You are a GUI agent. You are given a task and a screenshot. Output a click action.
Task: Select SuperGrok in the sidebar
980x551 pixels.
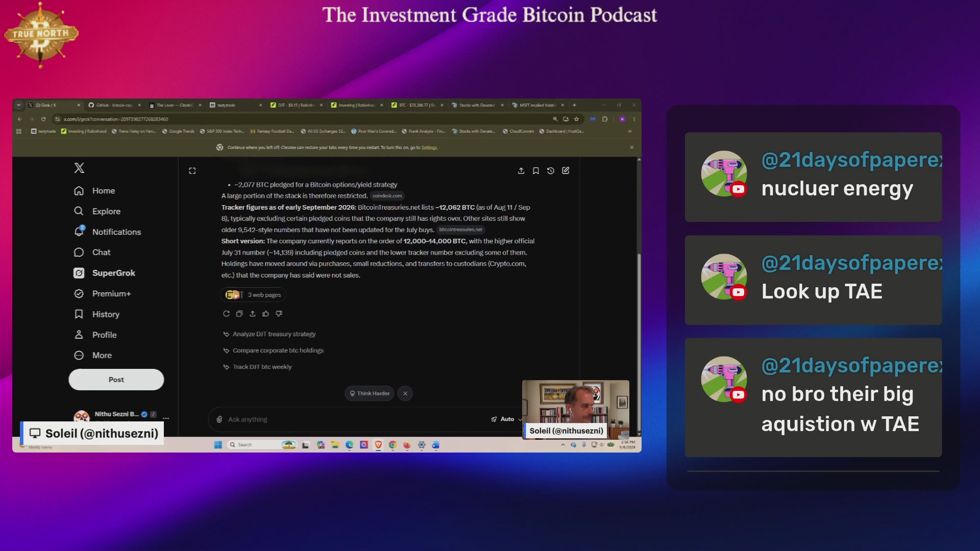(x=104, y=273)
